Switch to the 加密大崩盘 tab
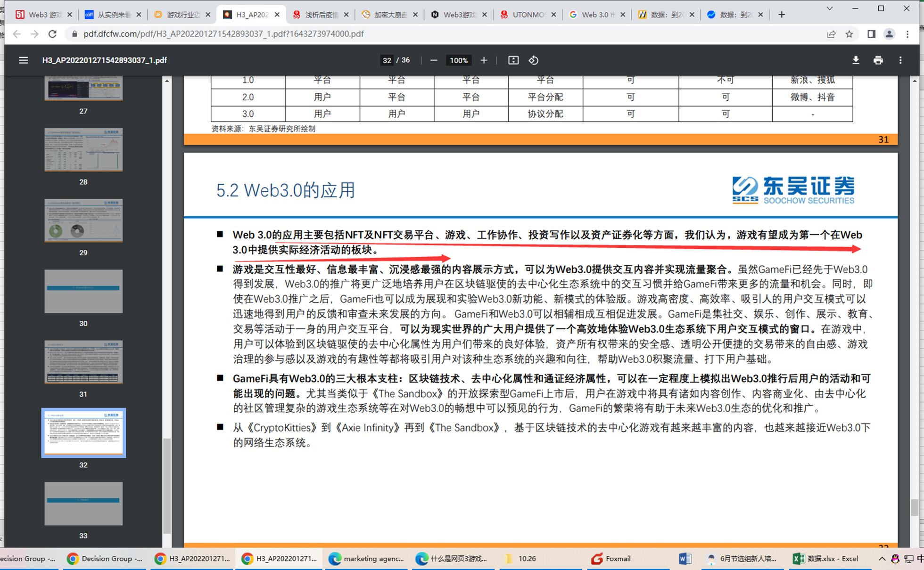 (389, 15)
